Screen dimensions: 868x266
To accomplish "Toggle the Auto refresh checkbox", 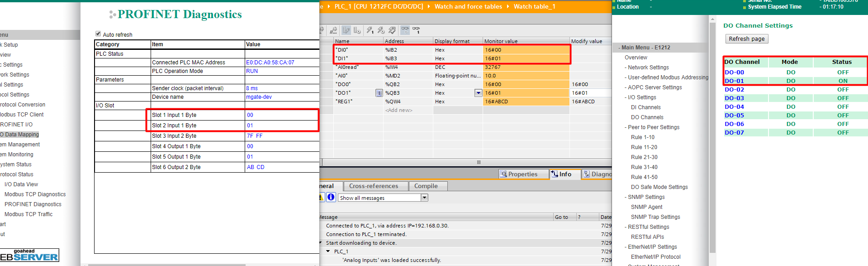I will pyautogui.click(x=98, y=34).
